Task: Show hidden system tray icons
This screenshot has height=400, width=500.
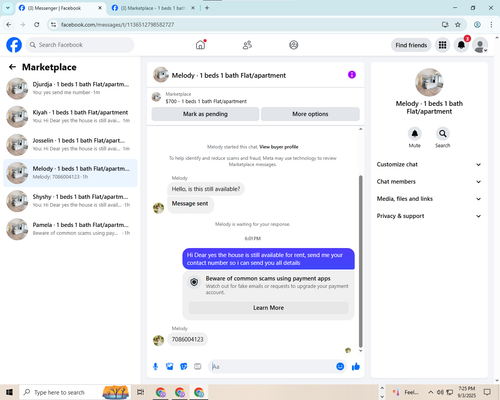Action: (431, 392)
